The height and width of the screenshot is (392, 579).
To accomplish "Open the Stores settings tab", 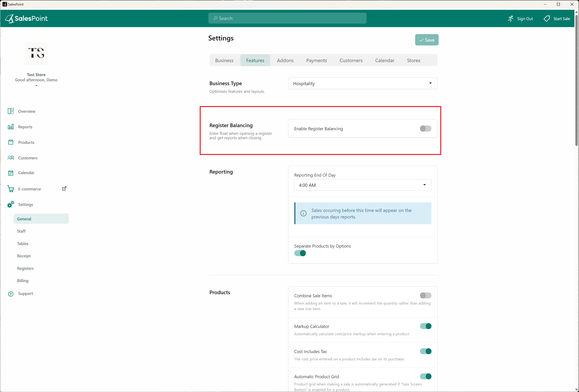I will (x=413, y=60).
